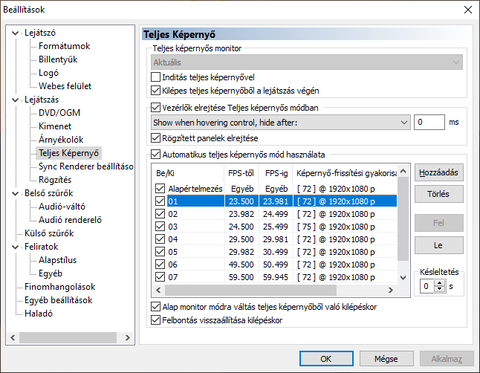This screenshot has height=373, width=480.
Task: Select the 04 row in the list
Action: [x=276, y=239]
